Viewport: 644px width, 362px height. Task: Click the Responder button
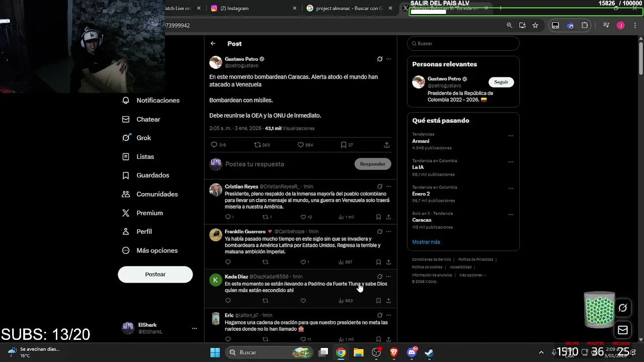click(372, 164)
